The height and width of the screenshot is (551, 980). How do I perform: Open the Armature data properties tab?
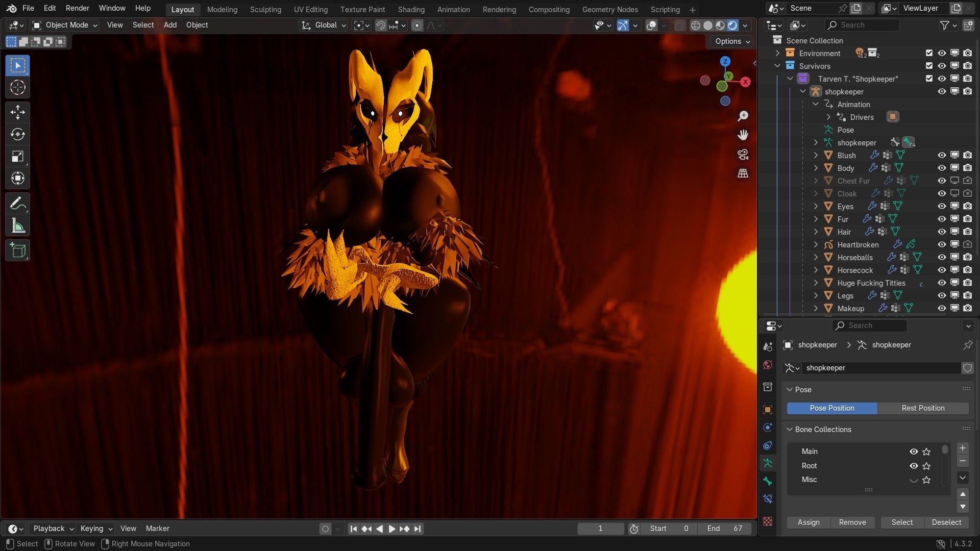[768, 463]
